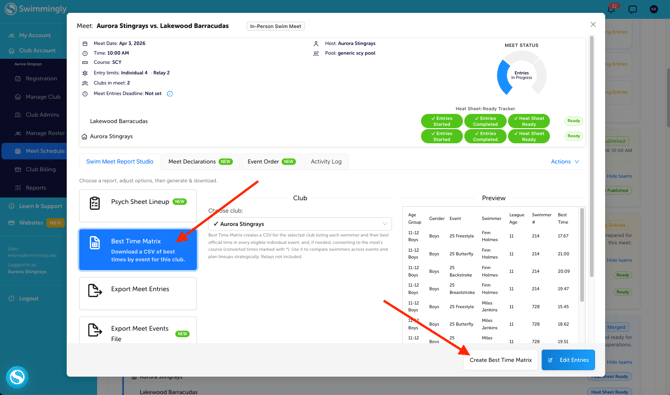This screenshot has width=670, height=395.
Task: Click the Swimmingly chat bubble launcher
Action: (x=17, y=377)
